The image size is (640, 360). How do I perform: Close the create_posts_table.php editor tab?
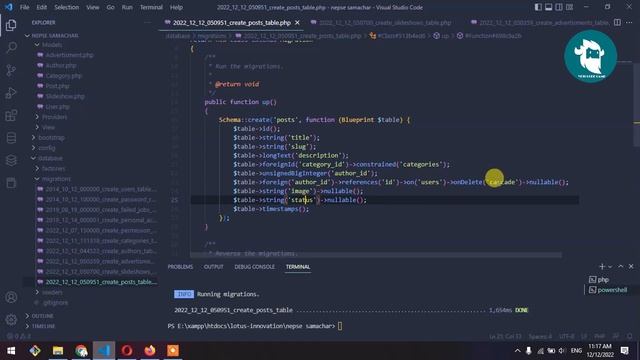297,22
